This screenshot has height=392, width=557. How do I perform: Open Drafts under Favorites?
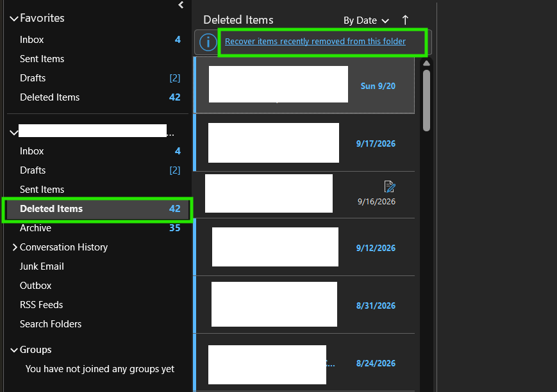tap(96, 78)
